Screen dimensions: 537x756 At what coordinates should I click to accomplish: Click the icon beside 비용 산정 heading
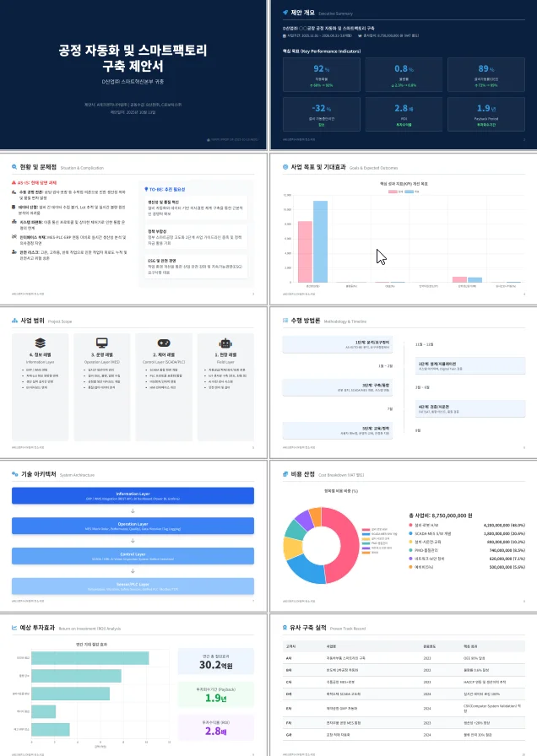[x=285, y=474]
